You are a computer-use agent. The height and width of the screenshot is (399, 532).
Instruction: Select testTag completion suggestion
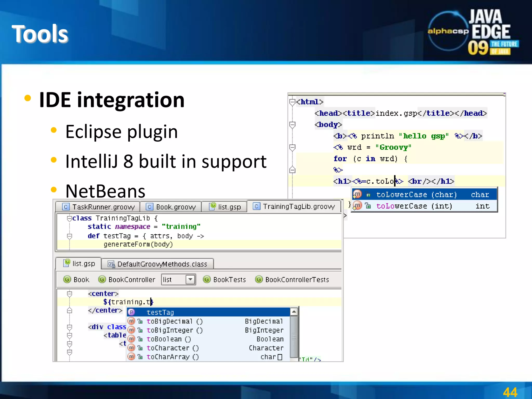(208, 312)
